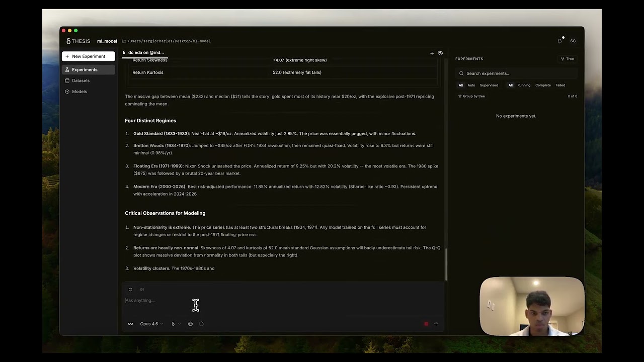Click the cube icon beside Models
The image size is (644, 362).
click(x=67, y=92)
